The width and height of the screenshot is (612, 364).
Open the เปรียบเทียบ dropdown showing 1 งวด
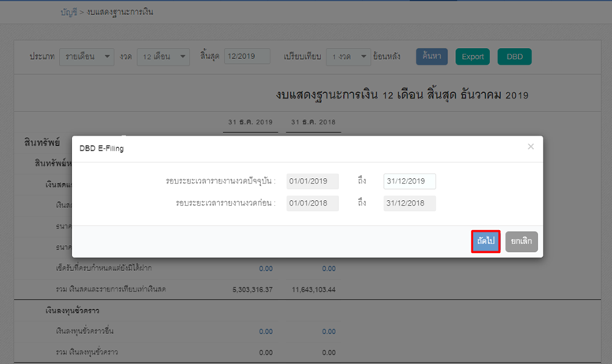coord(348,57)
